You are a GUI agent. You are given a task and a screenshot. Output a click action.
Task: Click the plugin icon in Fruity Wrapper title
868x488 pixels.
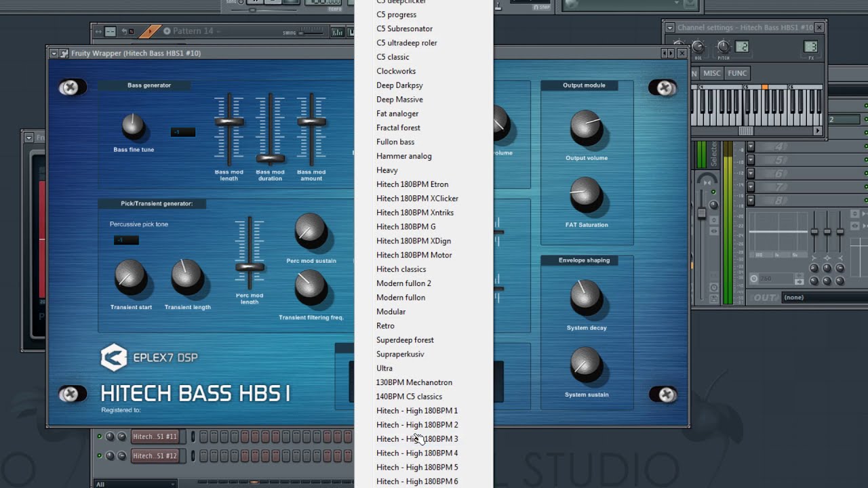click(x=64, y=53)
